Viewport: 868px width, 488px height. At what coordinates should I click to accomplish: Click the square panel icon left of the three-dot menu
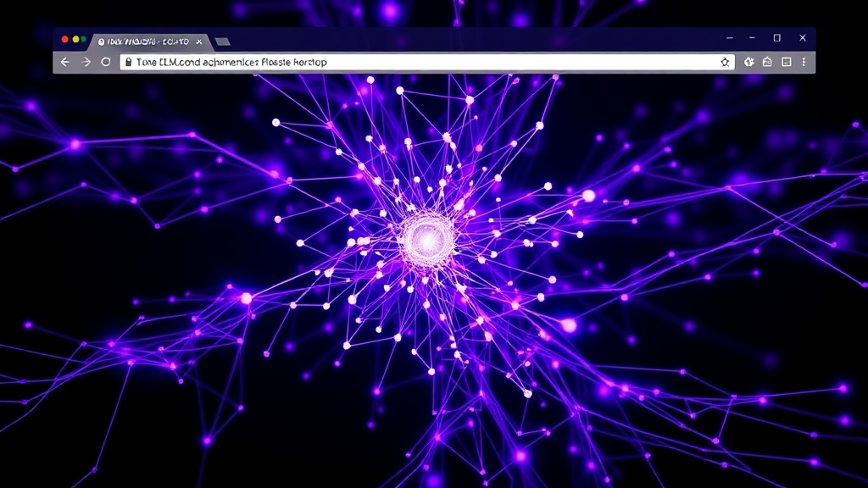click(786, 62)
